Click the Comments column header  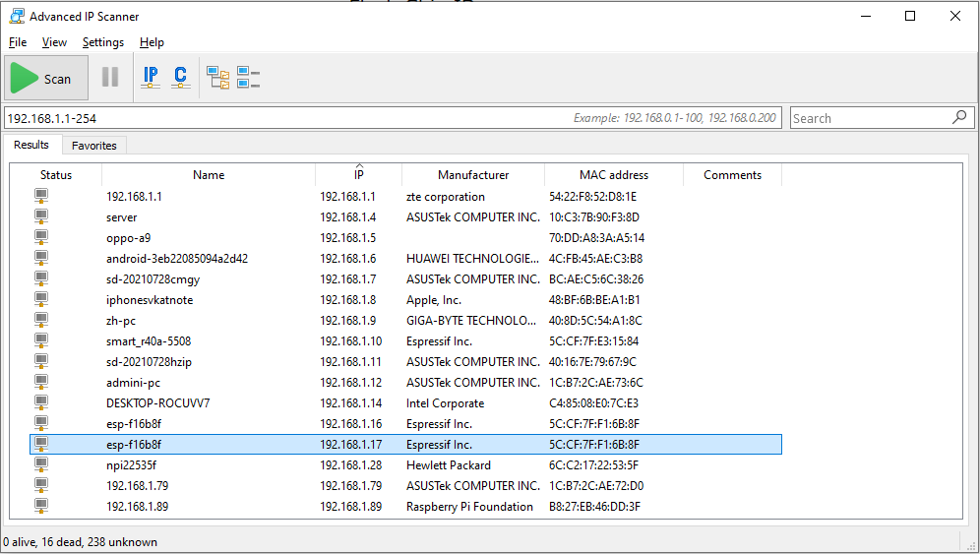click(732, 175)
